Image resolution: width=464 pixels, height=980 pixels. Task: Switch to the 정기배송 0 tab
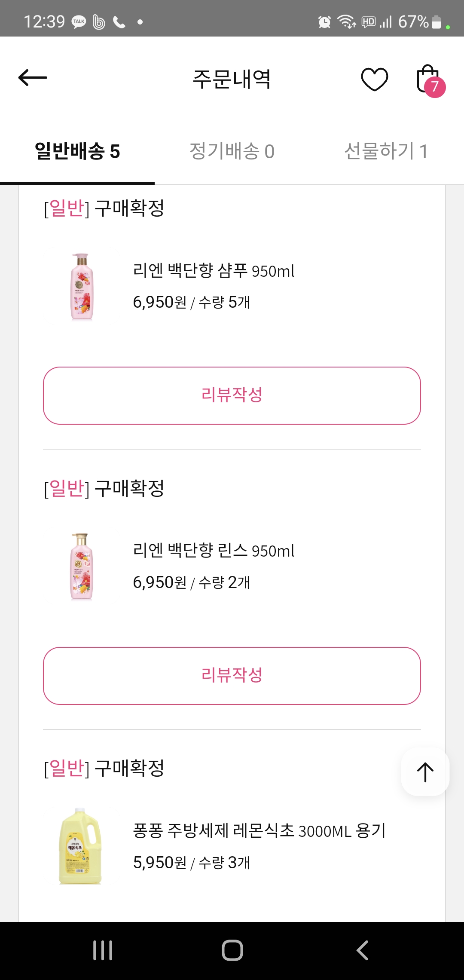click(x=232, y=151)
